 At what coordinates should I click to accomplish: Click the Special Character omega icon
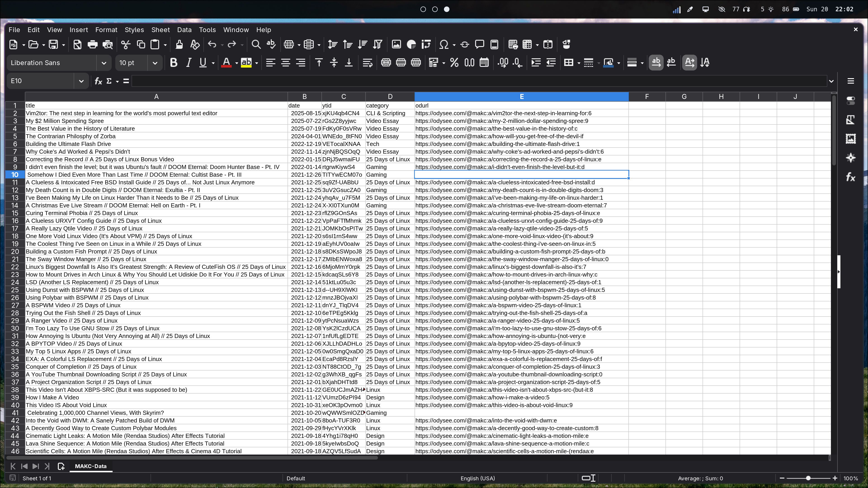click(444, 45)
